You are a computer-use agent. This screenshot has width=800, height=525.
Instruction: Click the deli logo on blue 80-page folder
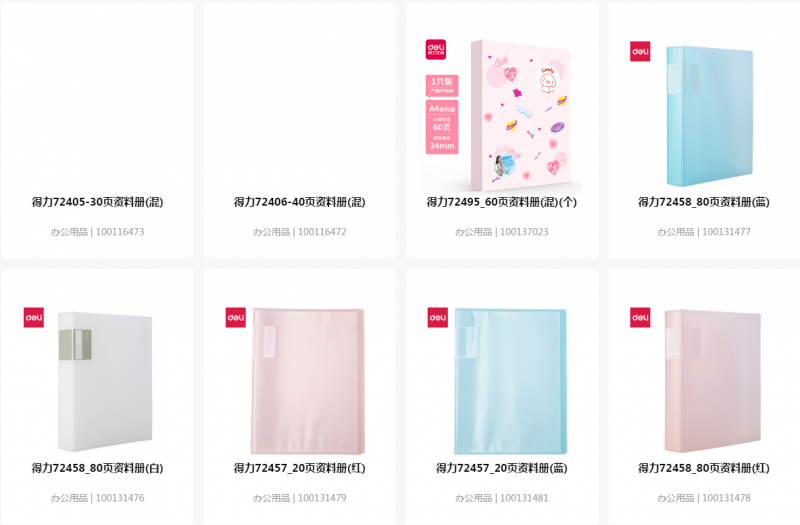640,51
